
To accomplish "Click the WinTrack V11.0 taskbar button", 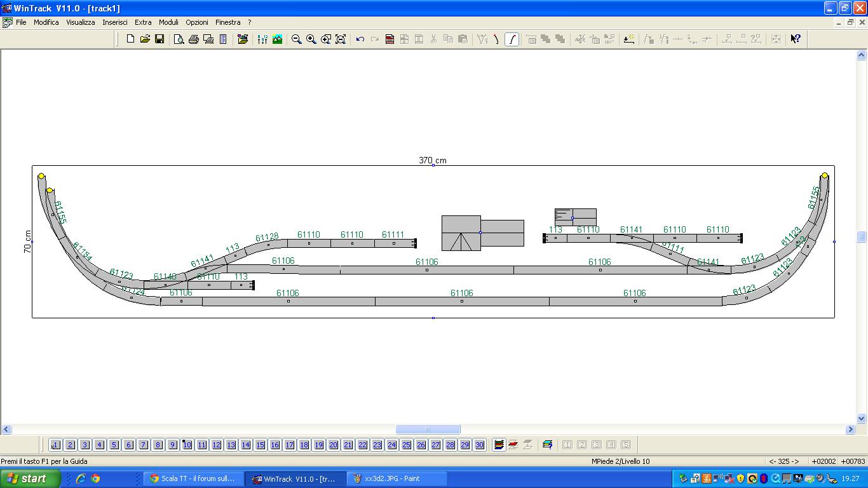I will pos(295,478).
